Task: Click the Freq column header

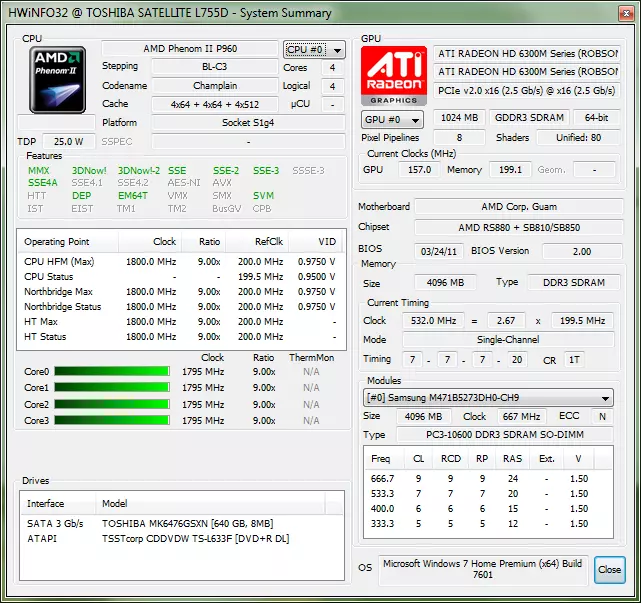Action: click(x=384, y=459)
